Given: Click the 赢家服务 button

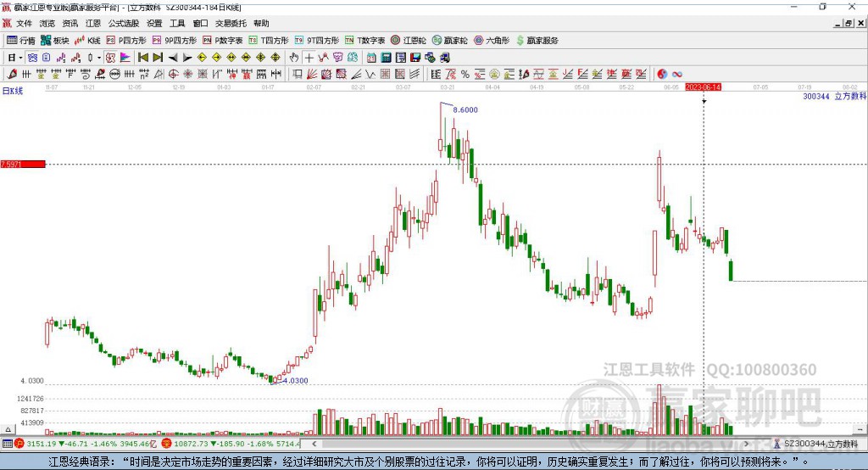Looking at the screenshot, I should (537, 41).
